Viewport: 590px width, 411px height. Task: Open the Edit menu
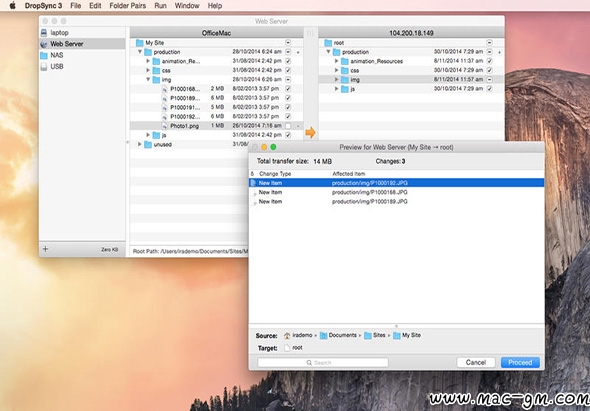point(95,6)
